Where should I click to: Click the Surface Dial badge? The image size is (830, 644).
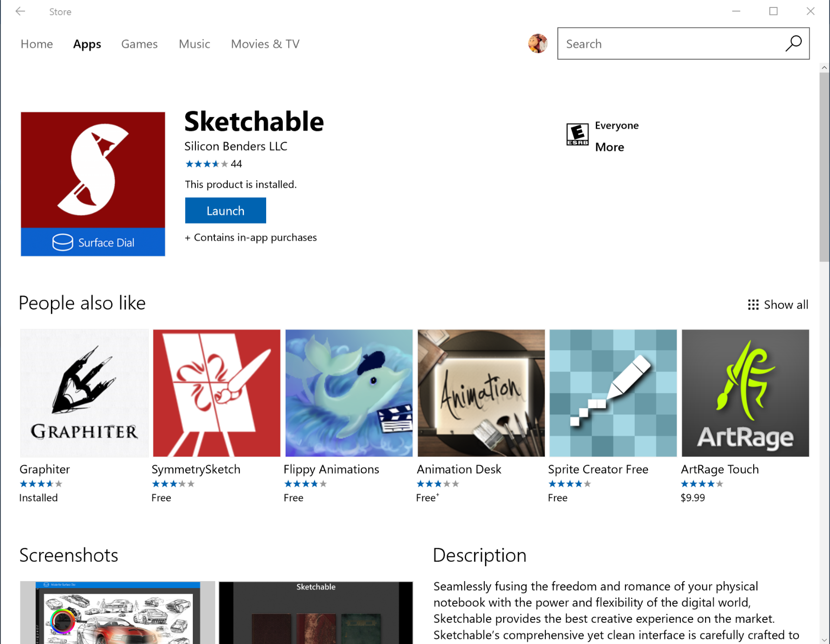pyautogui.click(x=93, y=242)
